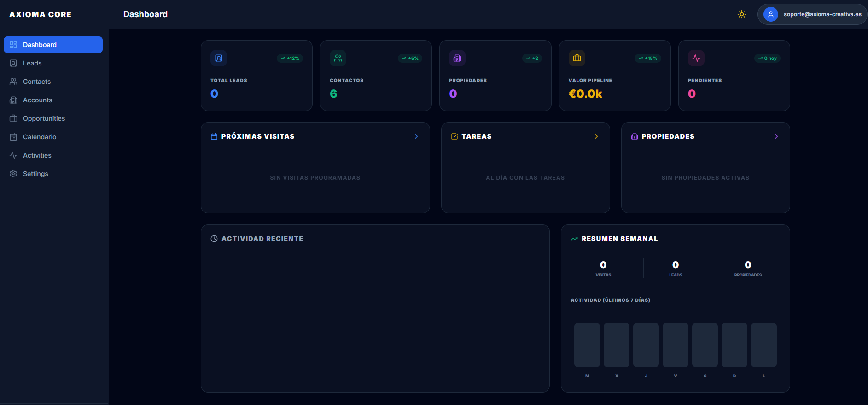The width and height of the screenshot is (868, 405).
Task: Click the Actividad Reciente clock icon
Action: 214,239
